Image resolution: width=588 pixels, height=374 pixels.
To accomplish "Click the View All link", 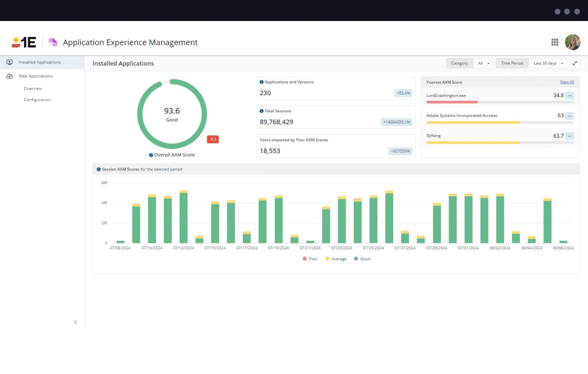I will [x=567, y=82].
